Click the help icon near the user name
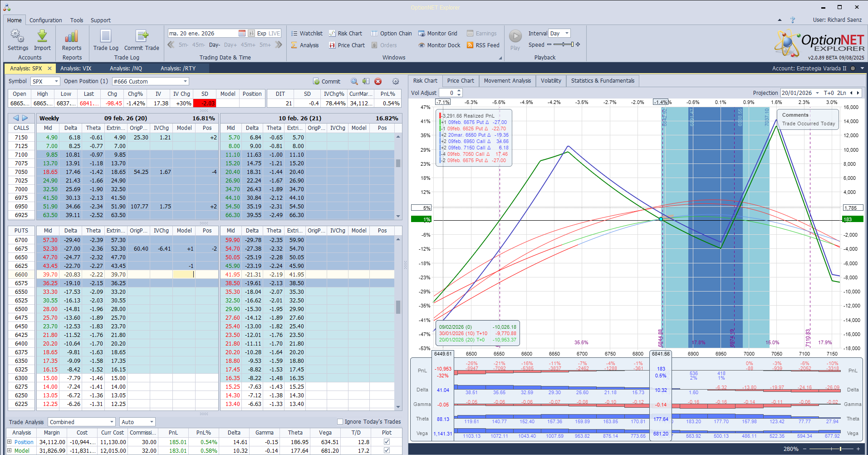The image size is (868, 455). [x=793, y=20]
